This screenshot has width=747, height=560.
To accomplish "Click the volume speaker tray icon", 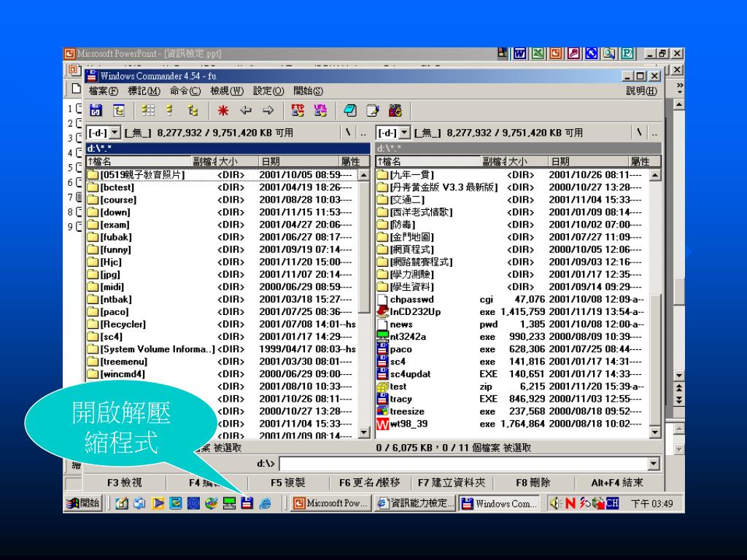I will (555, 503).
